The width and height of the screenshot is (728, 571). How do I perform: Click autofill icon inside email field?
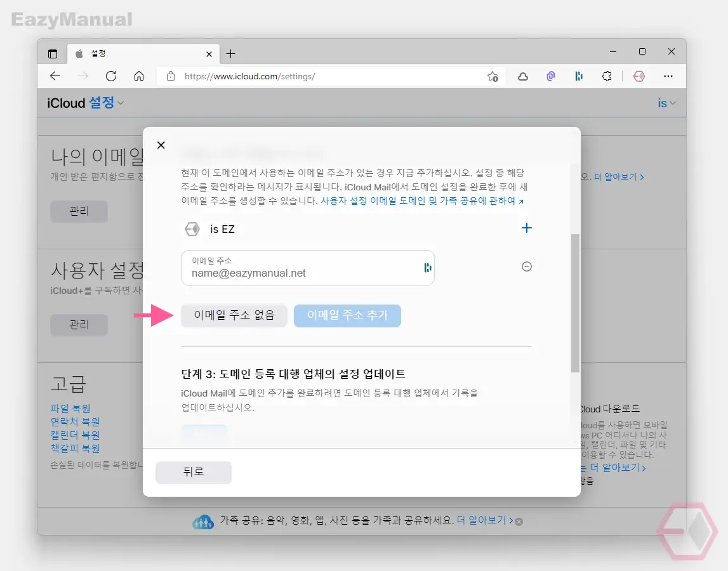coord(428,267)
